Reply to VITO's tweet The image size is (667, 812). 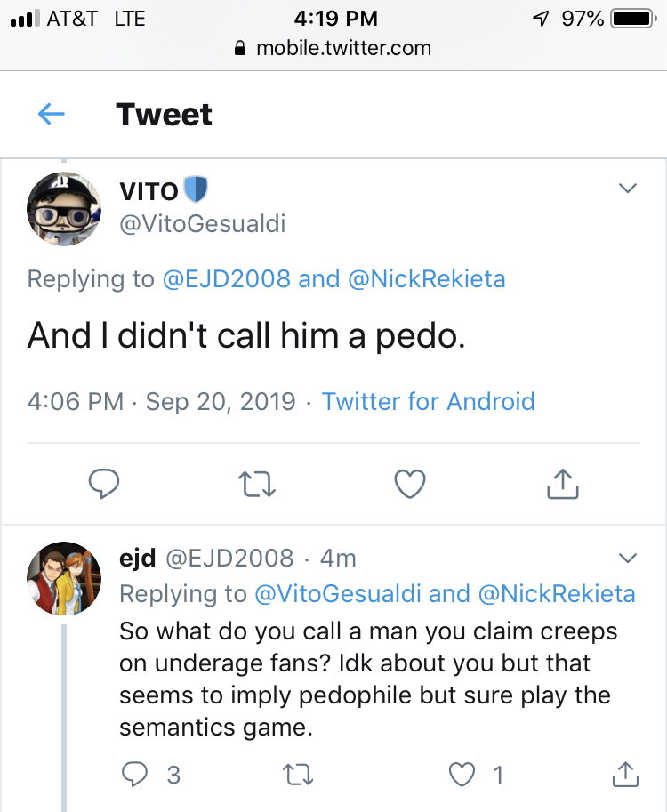point(104,484)
